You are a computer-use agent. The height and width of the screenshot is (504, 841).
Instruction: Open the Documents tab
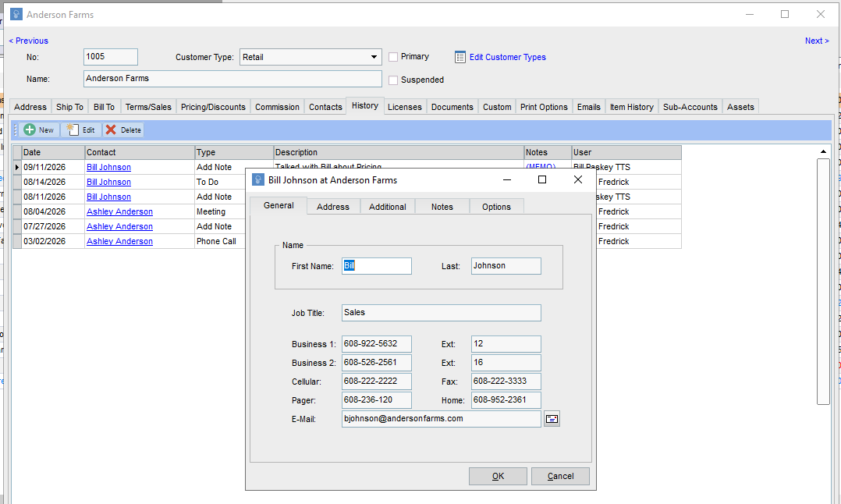tap(452, 107)
